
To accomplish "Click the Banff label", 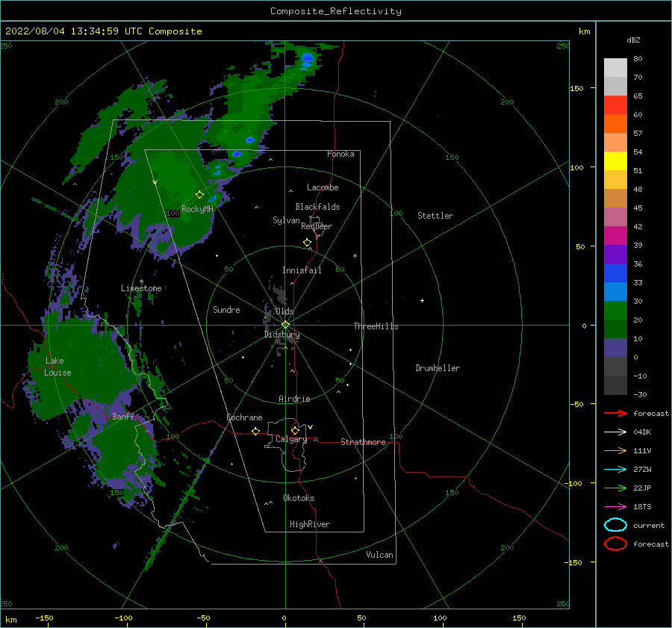I will (123, 416).
